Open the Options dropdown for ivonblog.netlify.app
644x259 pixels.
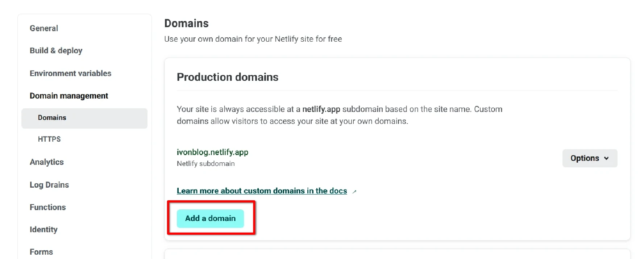(x=589, y=158)
